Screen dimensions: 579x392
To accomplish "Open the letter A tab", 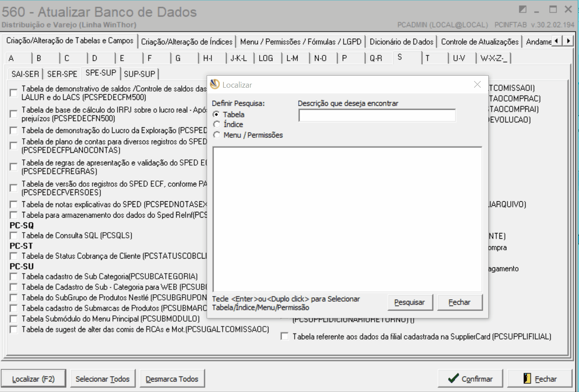I will 17,58.
